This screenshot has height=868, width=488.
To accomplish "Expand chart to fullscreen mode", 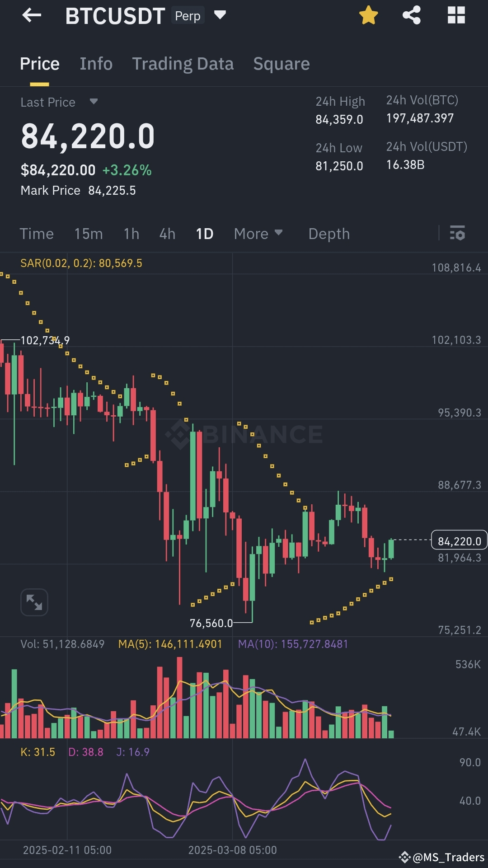I will click(34, 602).
